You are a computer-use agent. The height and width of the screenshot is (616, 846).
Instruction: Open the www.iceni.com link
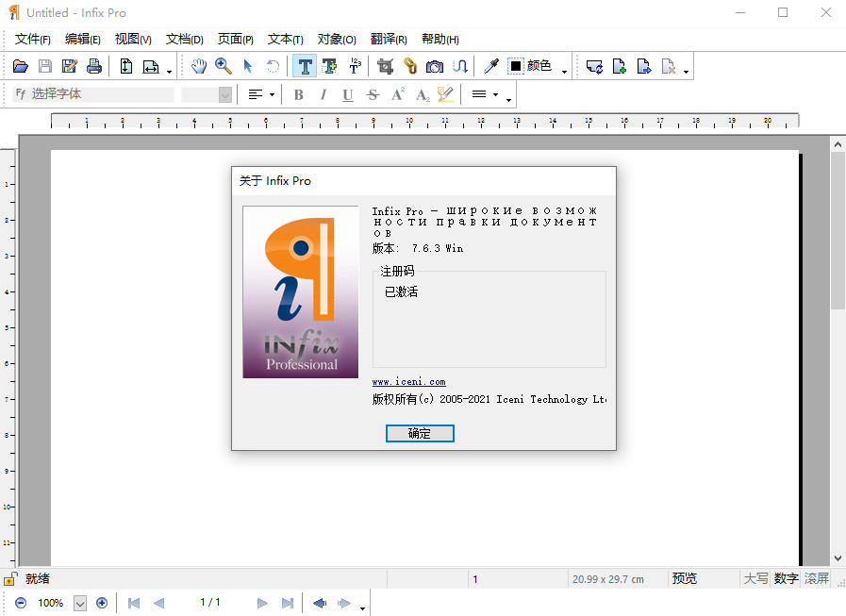coord(409,382)
